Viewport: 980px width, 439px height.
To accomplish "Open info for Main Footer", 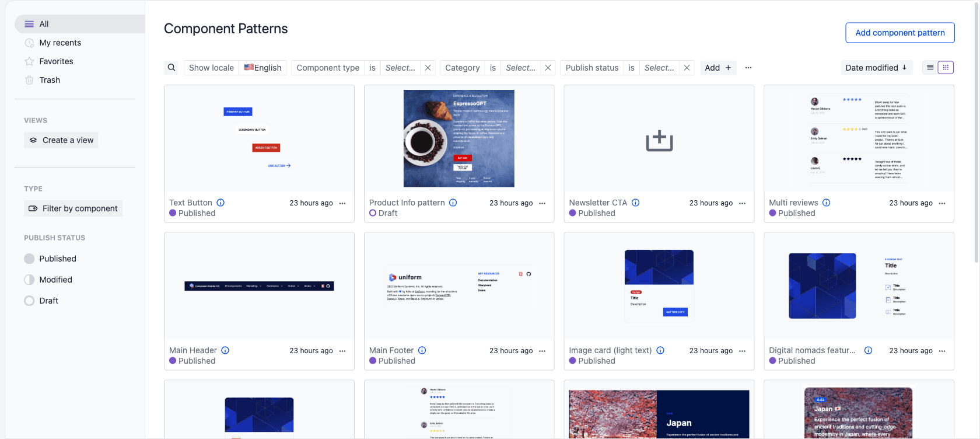I will coord(422,350).
